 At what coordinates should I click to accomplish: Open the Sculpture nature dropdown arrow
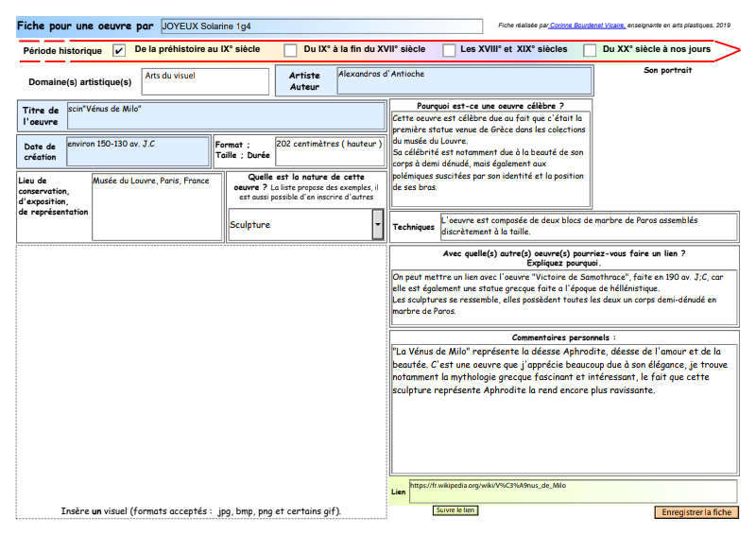(378, 225)
